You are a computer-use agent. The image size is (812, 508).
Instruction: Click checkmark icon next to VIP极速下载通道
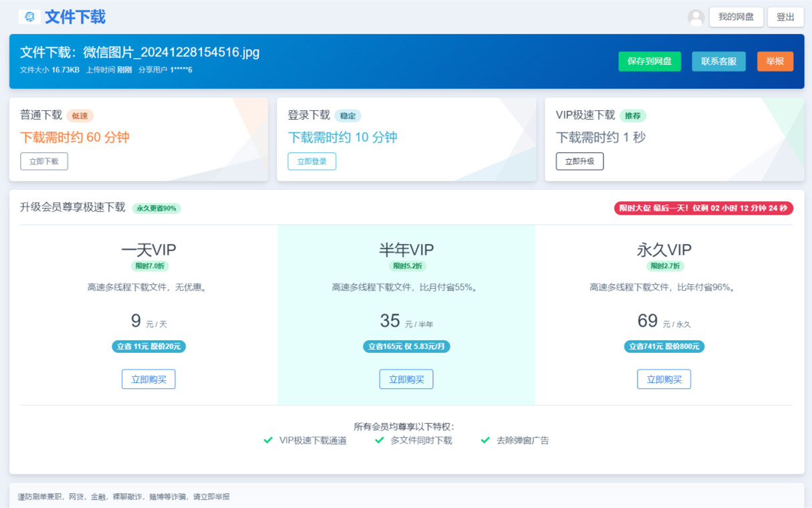(268, 440)
